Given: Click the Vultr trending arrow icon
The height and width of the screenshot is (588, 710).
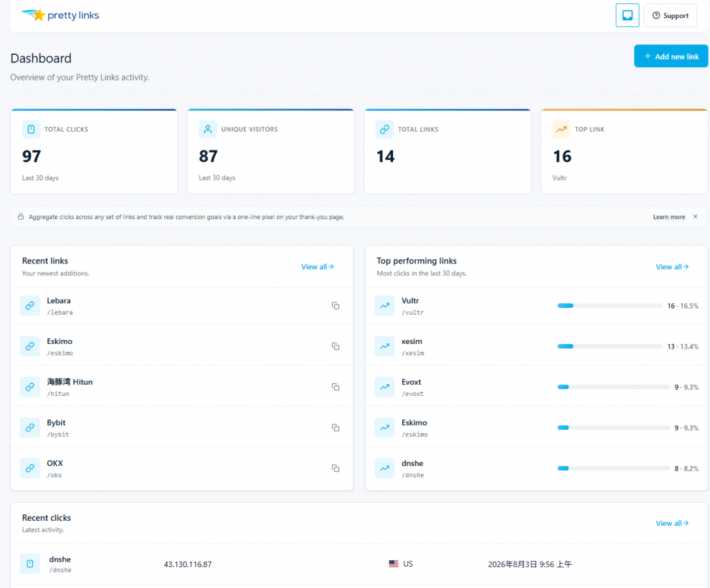Looking at the screenshot, I should [384, 306].
